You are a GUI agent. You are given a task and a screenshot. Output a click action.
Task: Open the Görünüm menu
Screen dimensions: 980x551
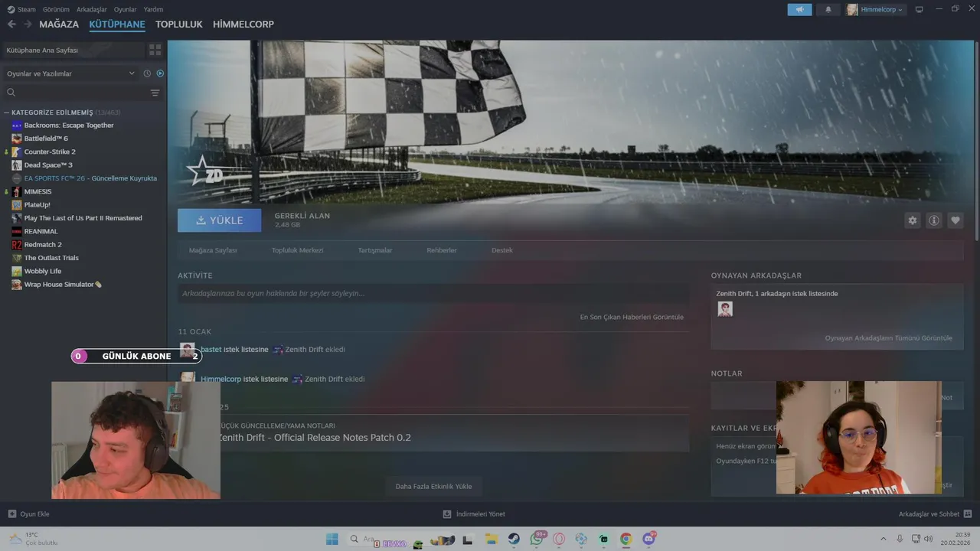coord(56,9)
